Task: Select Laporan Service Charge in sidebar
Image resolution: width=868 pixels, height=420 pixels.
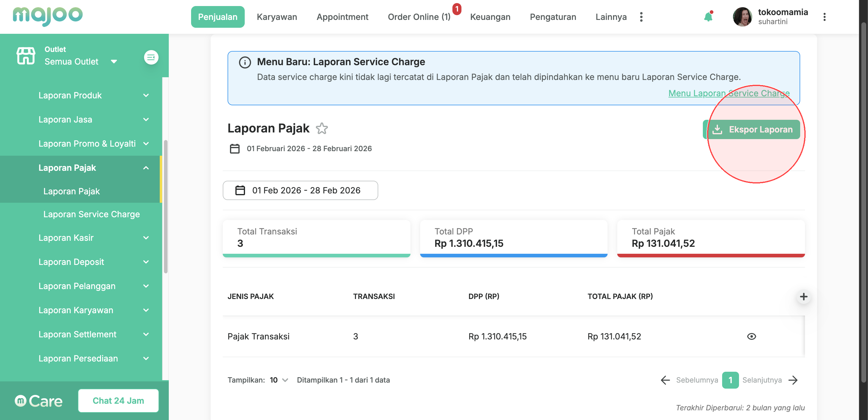Action: tap(91, 214)
